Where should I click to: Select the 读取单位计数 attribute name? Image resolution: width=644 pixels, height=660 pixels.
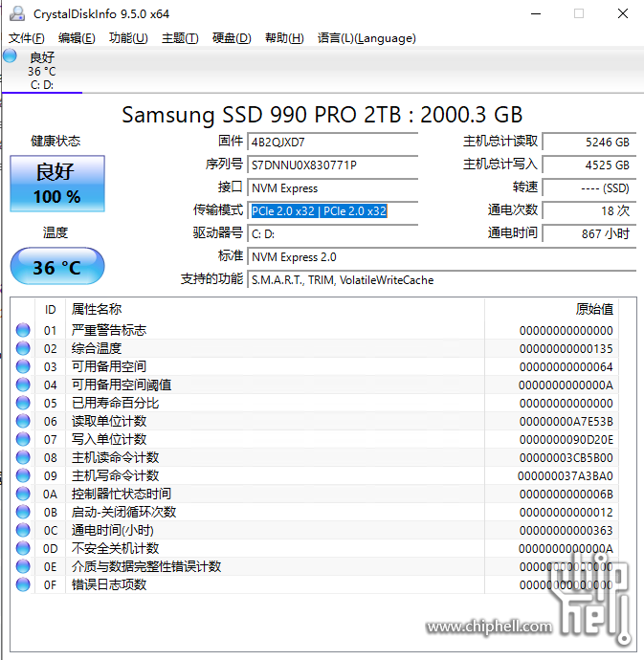coord(109,421)
